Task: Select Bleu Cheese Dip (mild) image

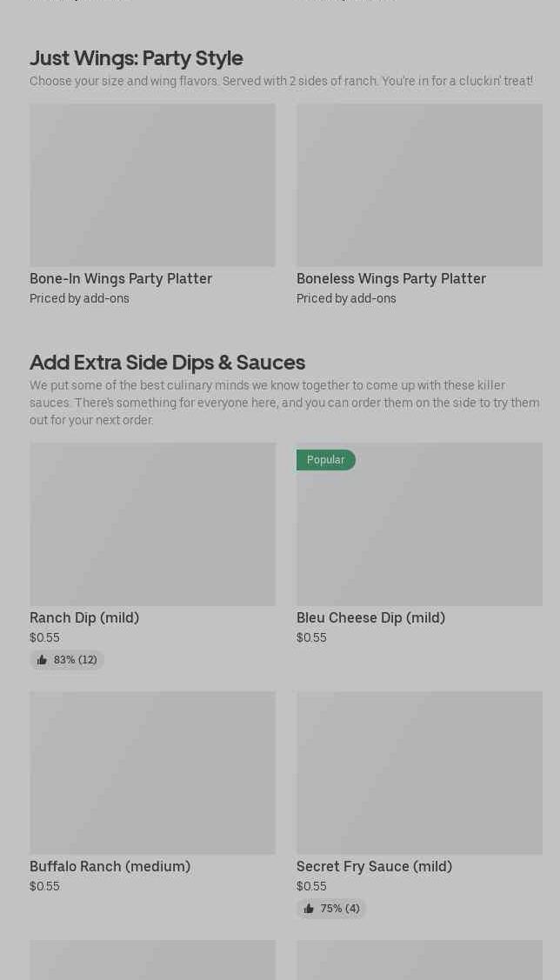Action: pos(419,524)
